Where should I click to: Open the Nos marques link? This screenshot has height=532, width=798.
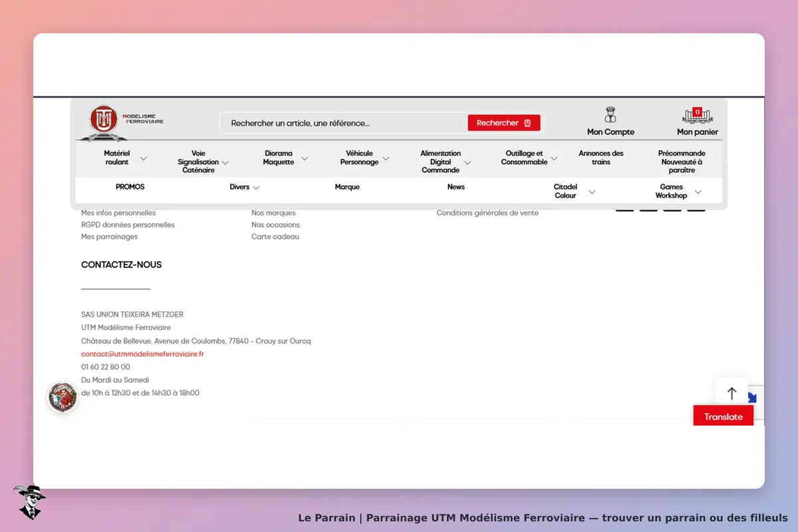pos(273,213)
